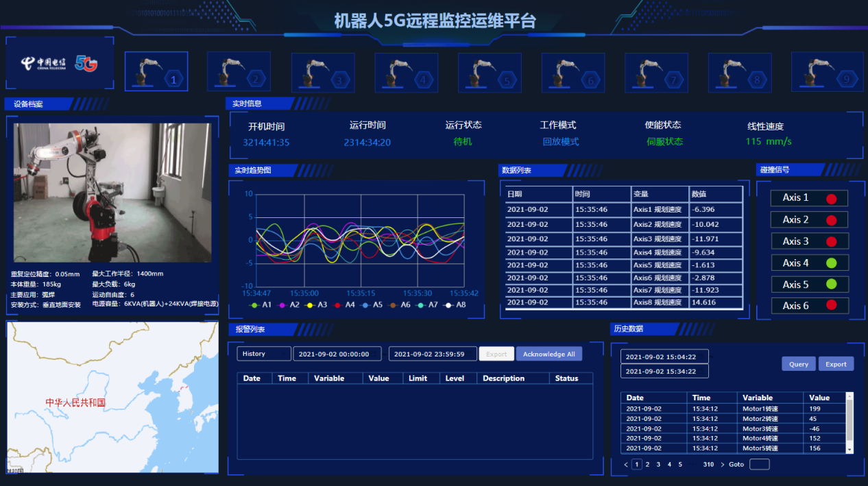Viewport: 868px width, 486px height.
Task: Open robot 5 from the robot selector
Action: click(x=490, y=73)
